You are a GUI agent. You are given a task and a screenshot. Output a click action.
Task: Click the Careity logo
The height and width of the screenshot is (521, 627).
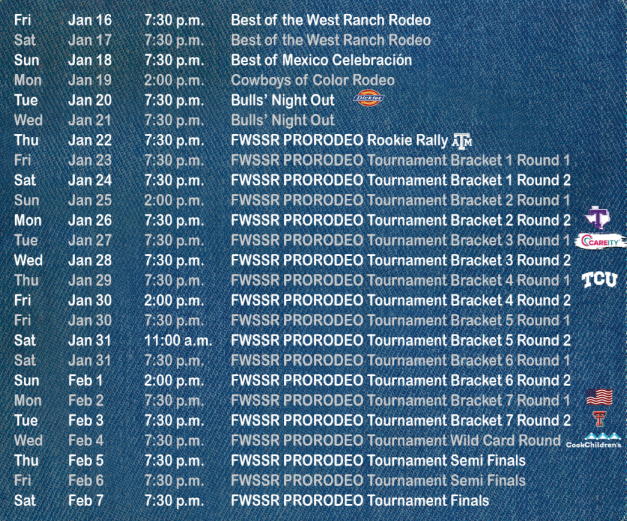point(600,241)
